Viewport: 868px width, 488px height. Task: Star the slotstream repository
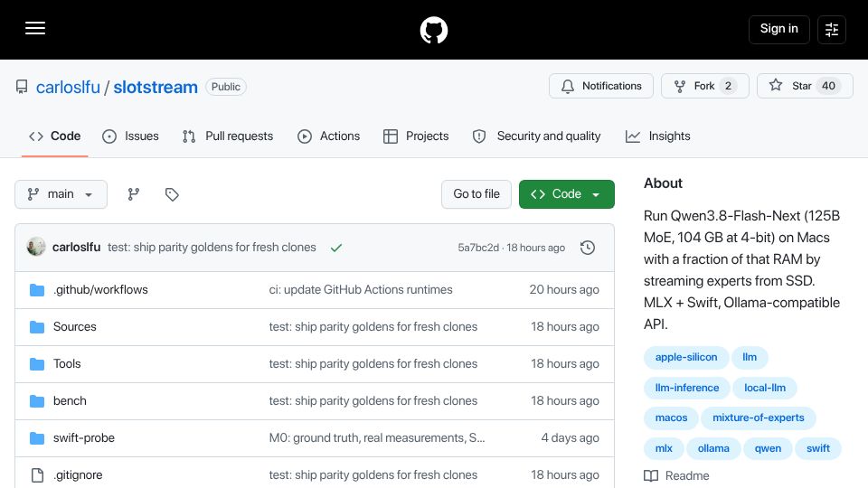point(805,86)
